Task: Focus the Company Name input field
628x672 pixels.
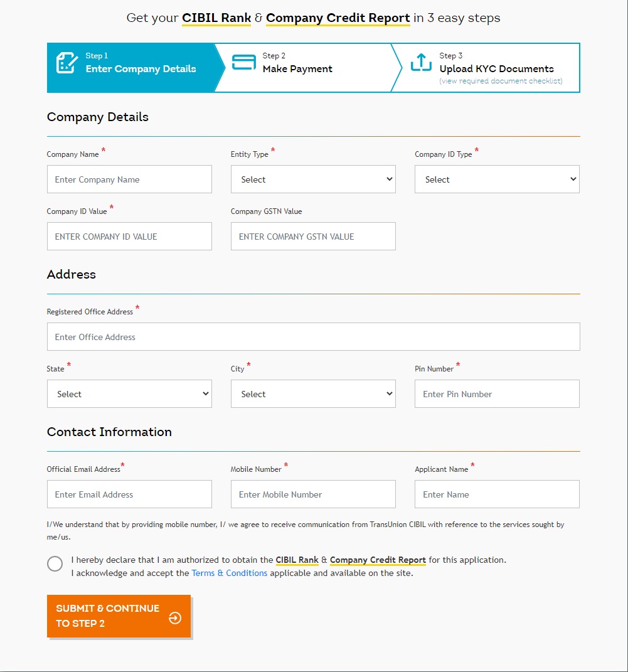Action: click(129, 179)
